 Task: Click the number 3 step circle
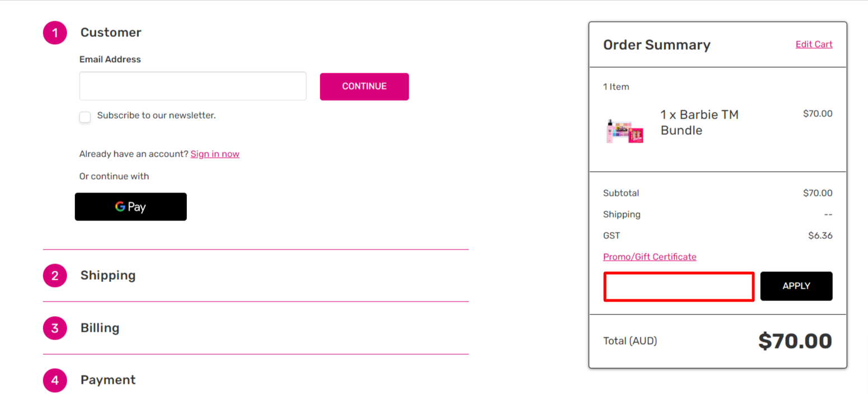[55, 328]
